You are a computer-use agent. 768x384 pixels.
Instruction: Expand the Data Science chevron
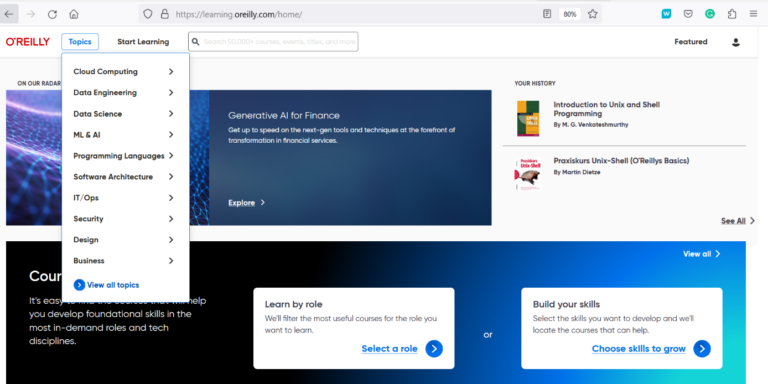[x=171, y=114]
